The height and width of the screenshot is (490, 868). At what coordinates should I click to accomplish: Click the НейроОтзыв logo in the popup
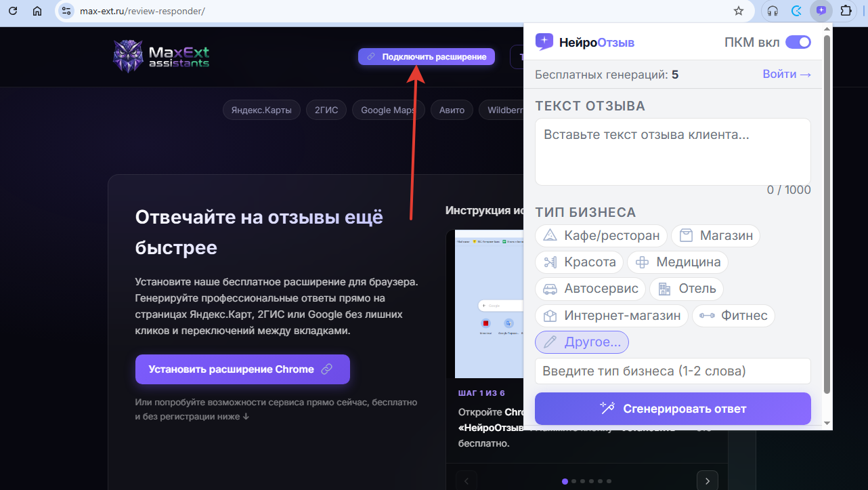(x=585, y=42)
